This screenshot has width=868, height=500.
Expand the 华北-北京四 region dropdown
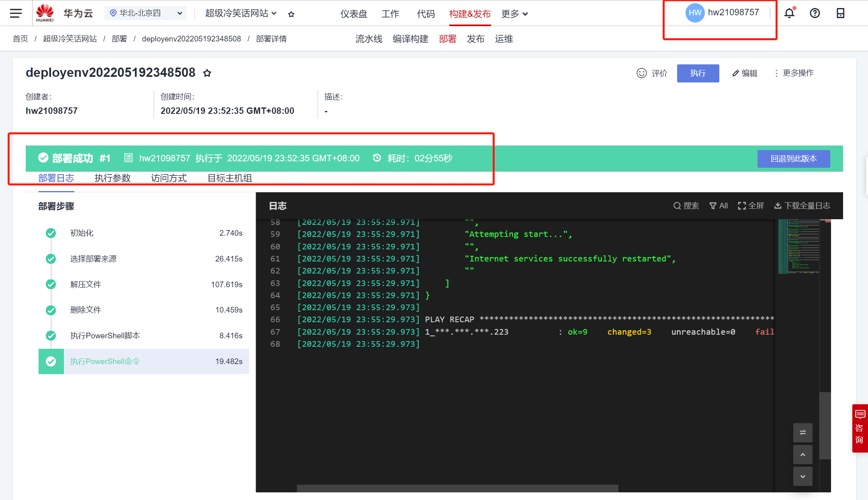pos(180,13)
